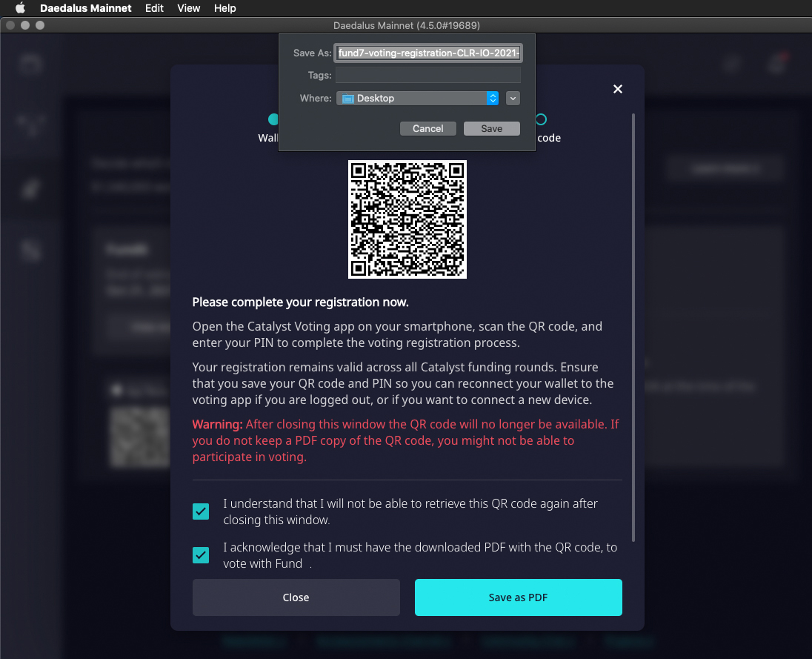Viewport: 812px width, 659px height.
Task: Click into the Tags field
Action: point(428,75)
